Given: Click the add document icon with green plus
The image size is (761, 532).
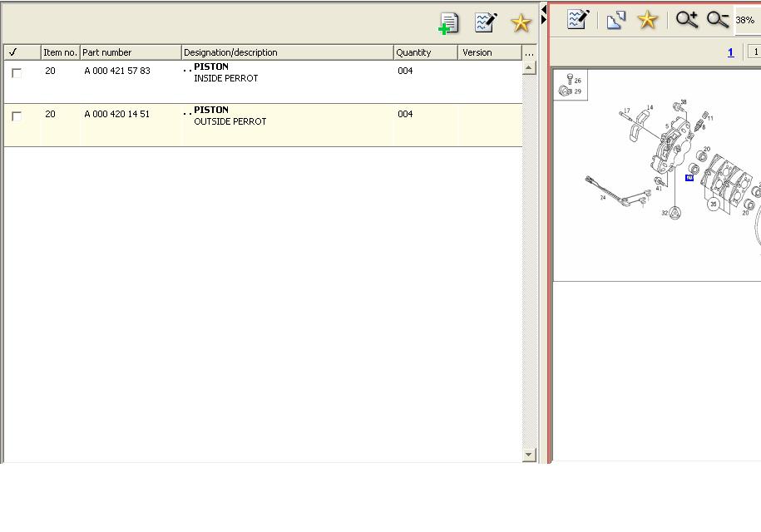Looking at the screenshot, I should pos(448,23).
